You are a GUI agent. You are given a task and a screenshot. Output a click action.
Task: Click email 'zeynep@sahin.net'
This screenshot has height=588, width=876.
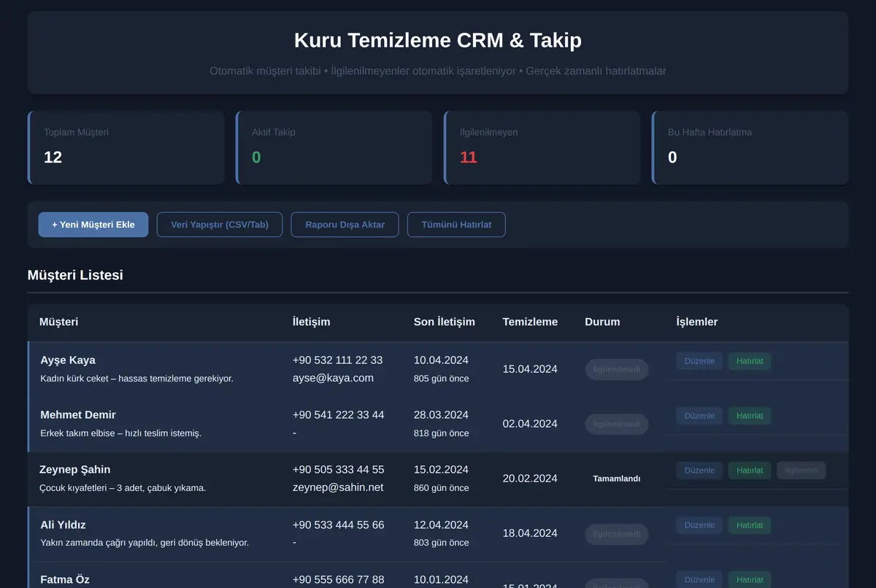(338, 487)
